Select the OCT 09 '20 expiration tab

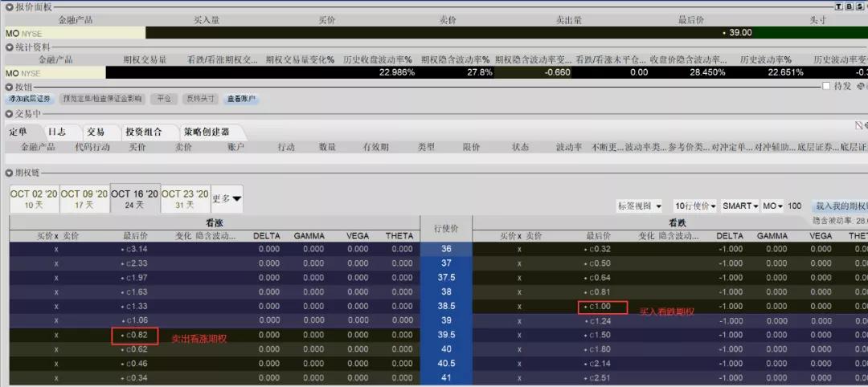[x=84, y=199]
